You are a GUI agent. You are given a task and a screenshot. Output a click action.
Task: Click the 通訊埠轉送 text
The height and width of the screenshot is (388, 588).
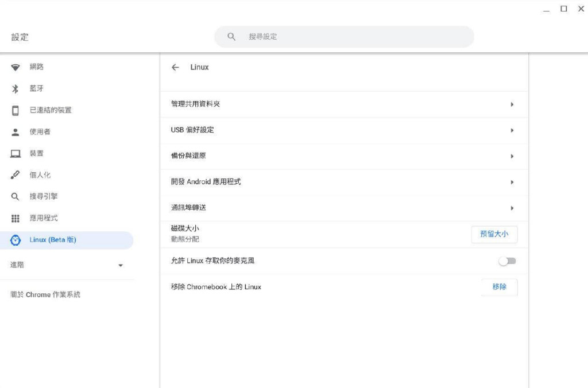coord(188,208)
